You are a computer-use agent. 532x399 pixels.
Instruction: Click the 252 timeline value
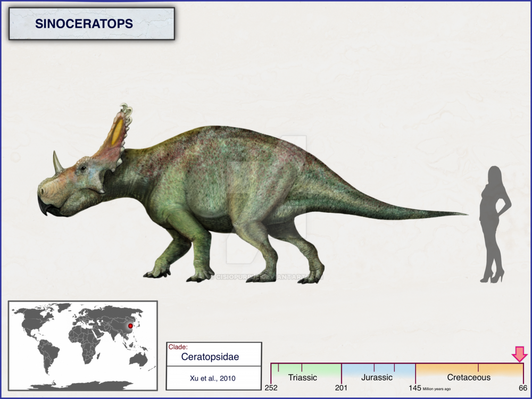tap(271, 388)
